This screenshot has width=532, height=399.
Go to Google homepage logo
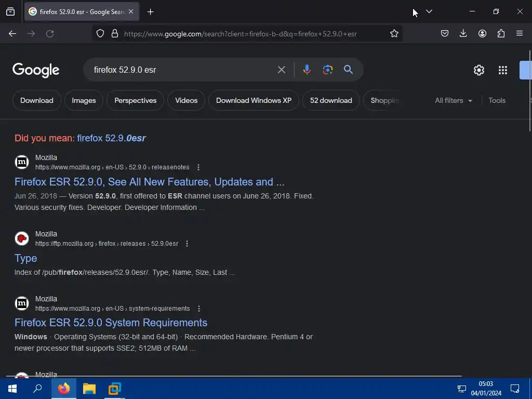point(36,70)
